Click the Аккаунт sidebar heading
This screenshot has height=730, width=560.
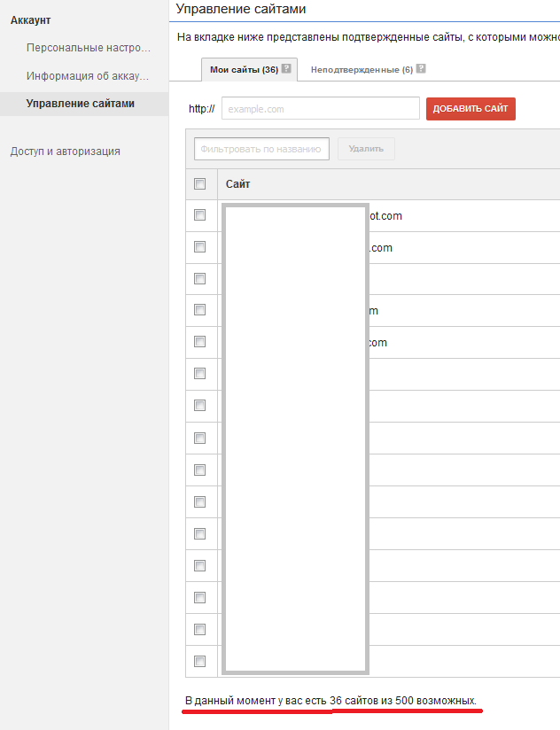pos(30,19)
